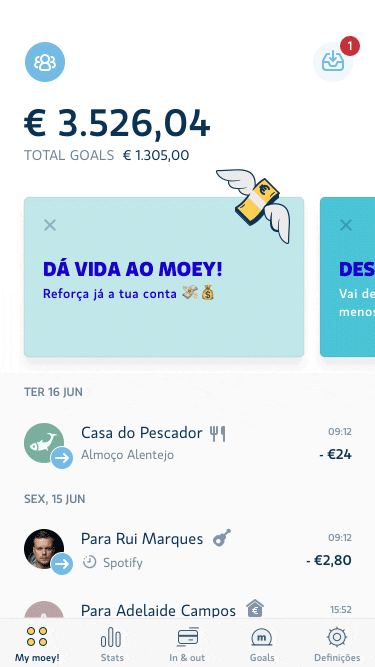The height and width of the screenshot is (667, 375).
Task: Select the Stats tab
Action: pyautogui.click(x=112, y=644)
